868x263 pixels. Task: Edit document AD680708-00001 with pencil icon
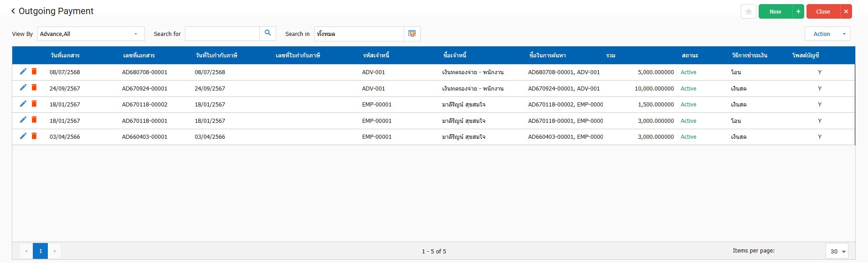coord(23,71)
